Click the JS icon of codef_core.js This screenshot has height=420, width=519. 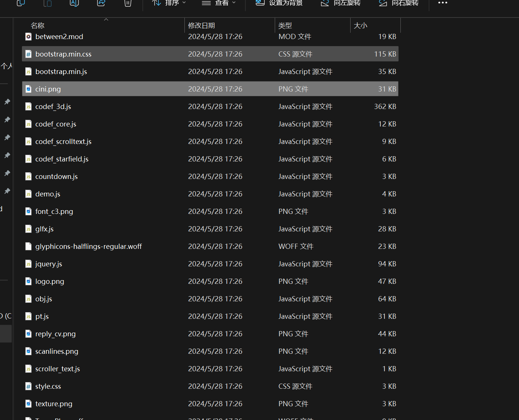point(28,124)
